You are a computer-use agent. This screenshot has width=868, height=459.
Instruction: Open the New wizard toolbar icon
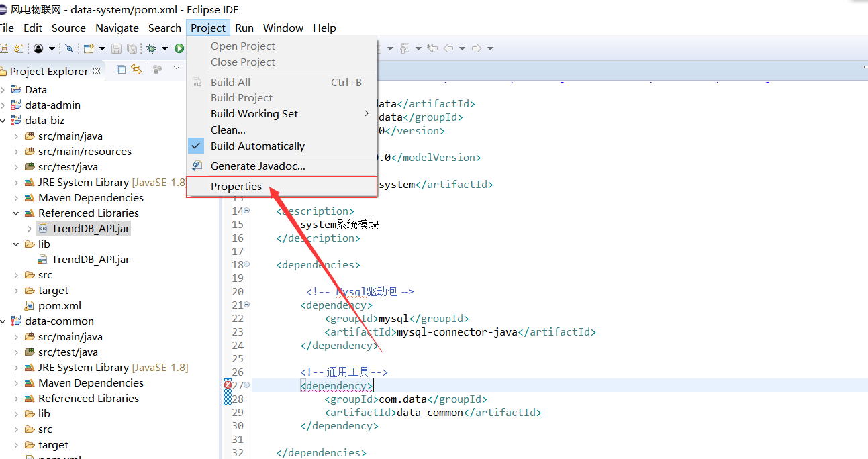pyautogui.click(x=88, y=48)
